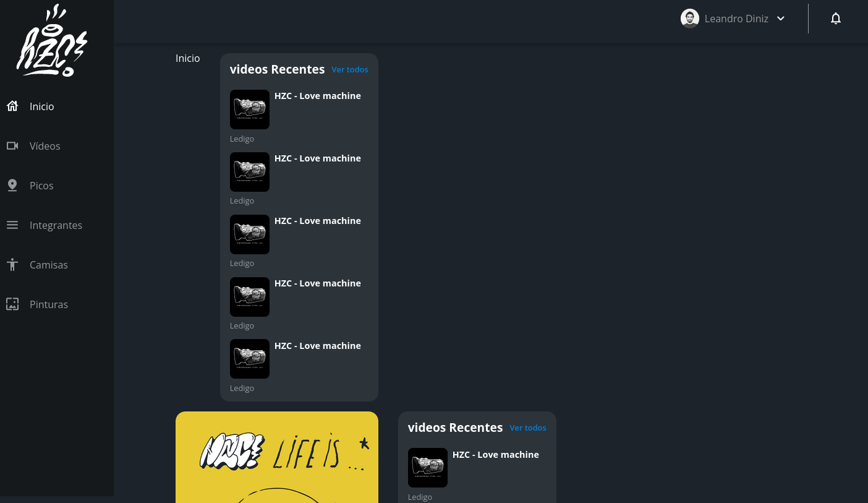Click upper videos Recentes card heading
The height and width of the screenshot is (503, 868).
point(277,69)
